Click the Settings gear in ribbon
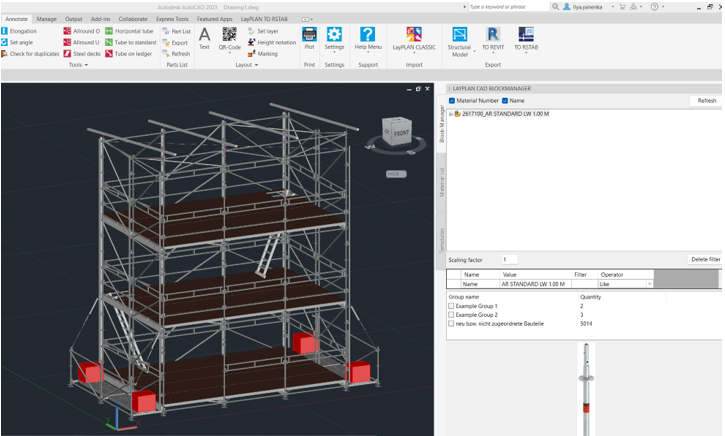Screen dimensions: 725x436 coord(334,36)
